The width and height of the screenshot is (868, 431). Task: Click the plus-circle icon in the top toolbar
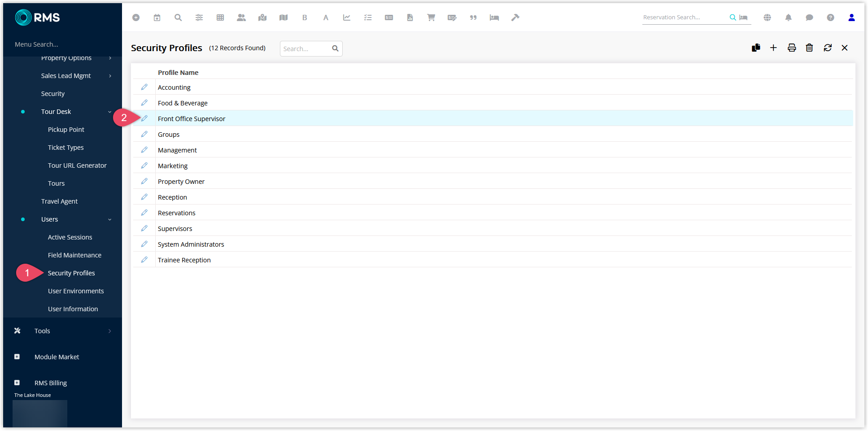click(136, 17)
